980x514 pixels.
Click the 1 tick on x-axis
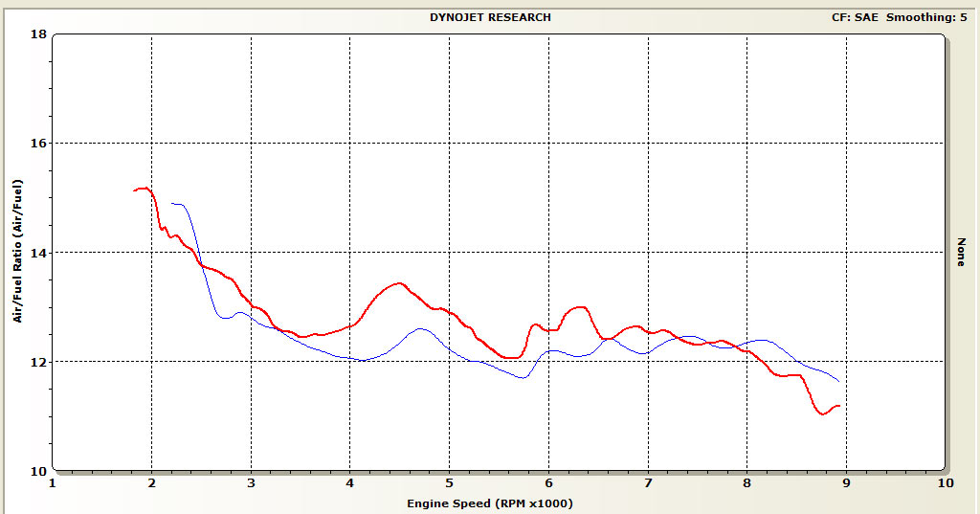point(53,484)
